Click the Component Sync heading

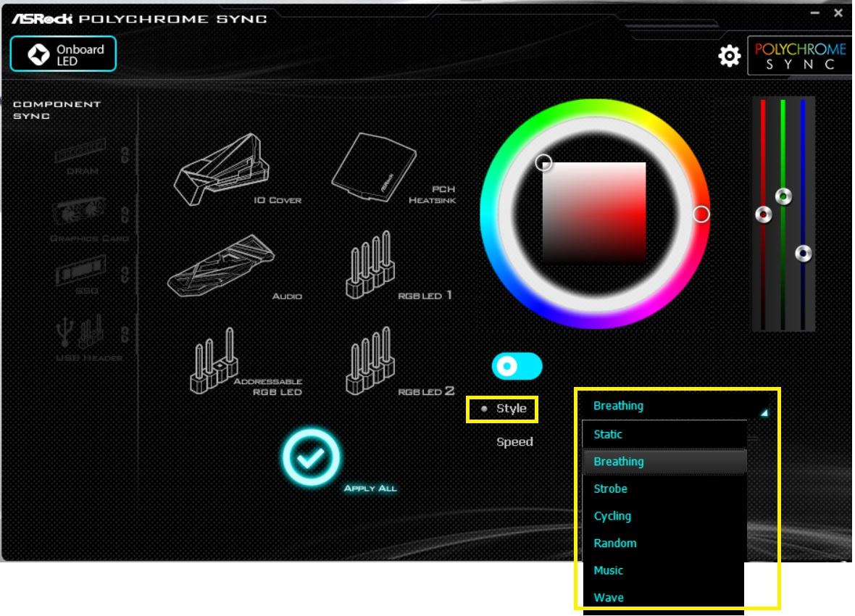pyautogui.click(x=57, y=109)
